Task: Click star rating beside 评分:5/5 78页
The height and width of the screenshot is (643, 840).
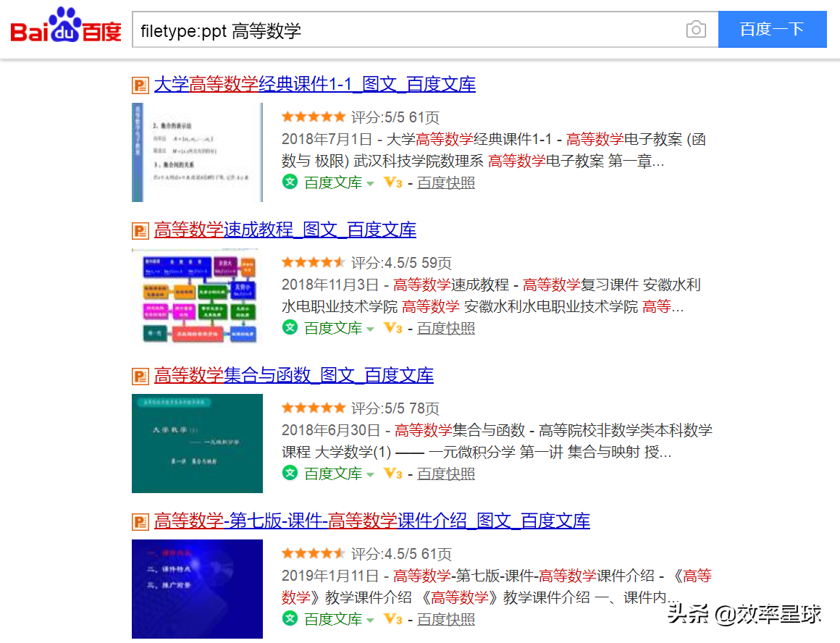Action: point(314,408)
